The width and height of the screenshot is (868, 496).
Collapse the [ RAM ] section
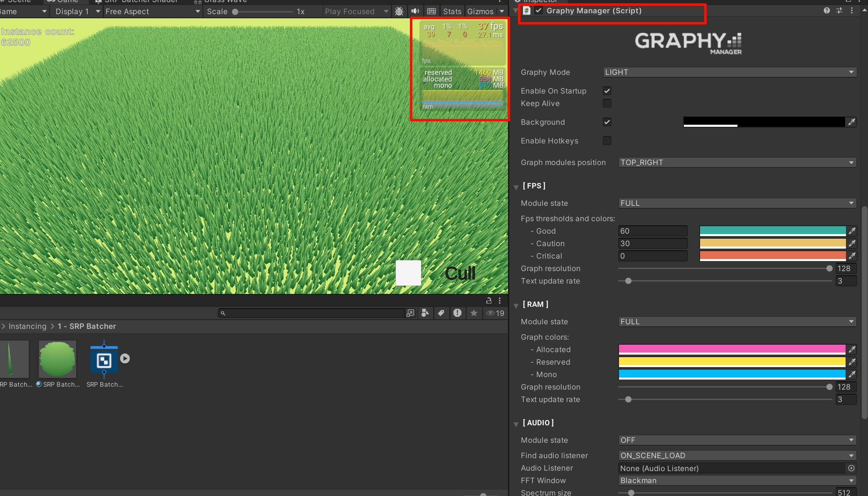[x=516, y=305]
